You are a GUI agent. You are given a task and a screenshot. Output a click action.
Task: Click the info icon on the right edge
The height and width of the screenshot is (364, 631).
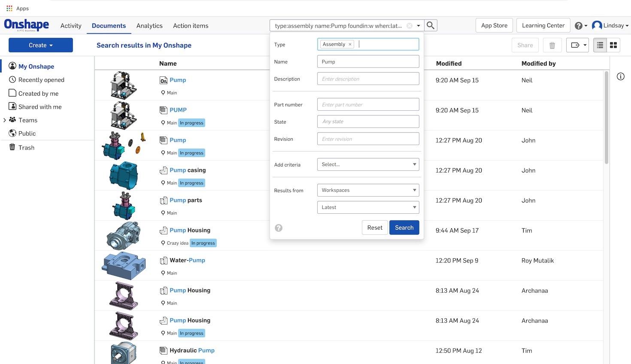[x=620, y=76]
